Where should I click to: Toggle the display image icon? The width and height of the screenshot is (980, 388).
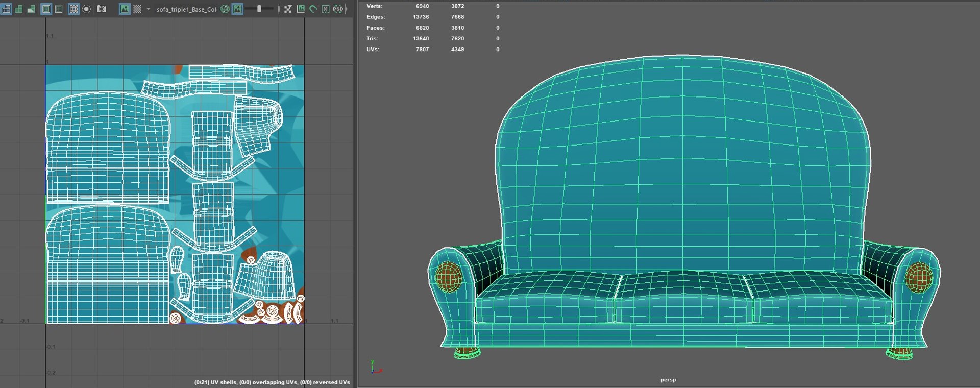(125, 9)
